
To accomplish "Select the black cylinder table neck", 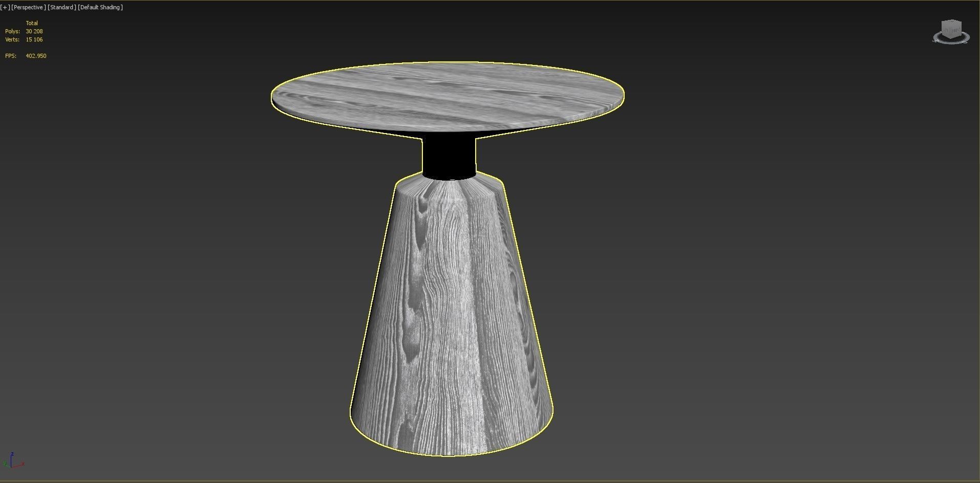I will click(x=449, y=157).
